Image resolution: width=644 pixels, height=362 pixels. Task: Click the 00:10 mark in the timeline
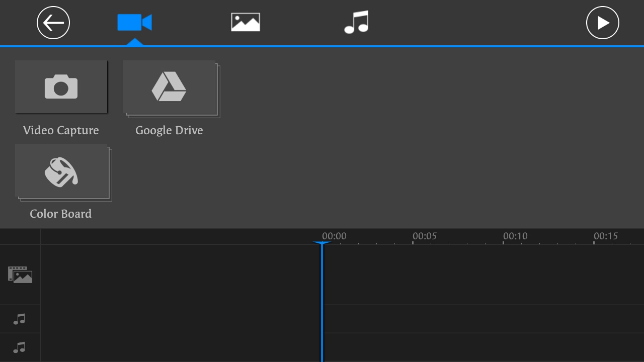click(515, 236)
